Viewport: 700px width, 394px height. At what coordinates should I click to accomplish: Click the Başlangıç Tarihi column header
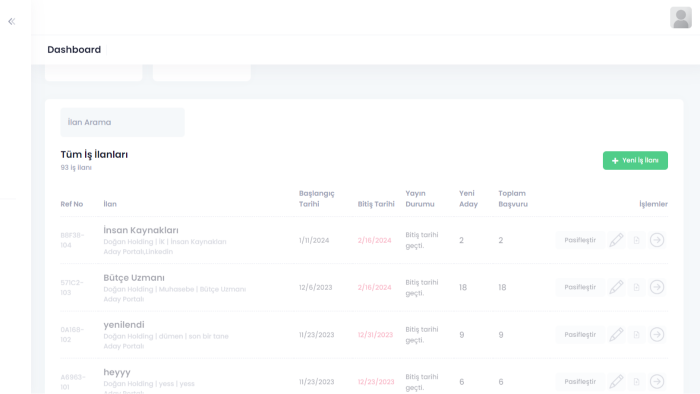click(x=317, y=199)
